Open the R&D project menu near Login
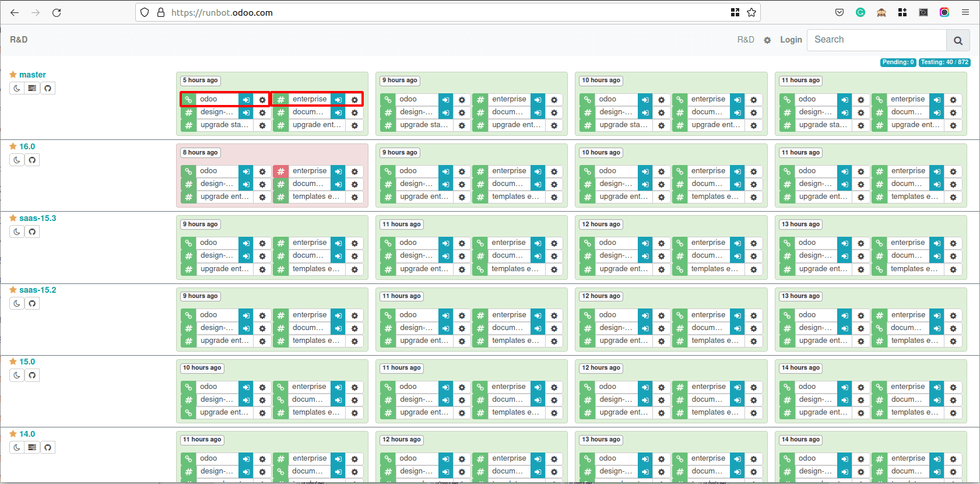Screen dimensions: 980x484 [x=746, y=40]
